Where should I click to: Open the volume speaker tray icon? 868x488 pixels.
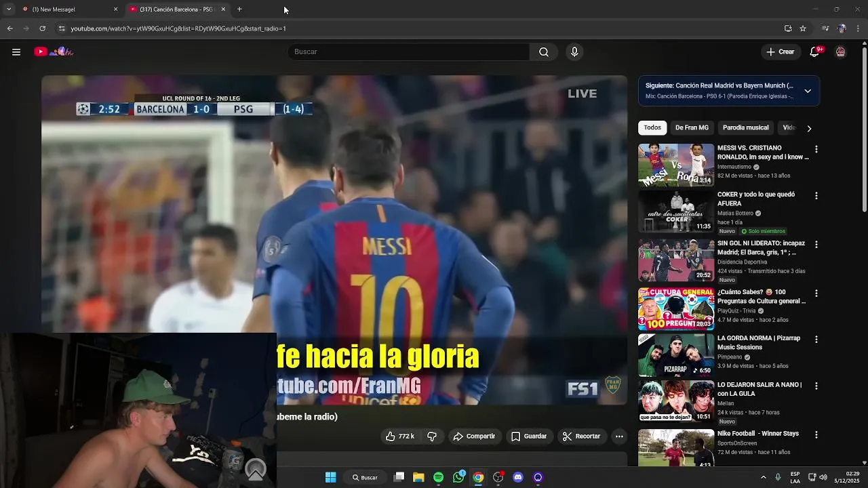click(823, 477)
